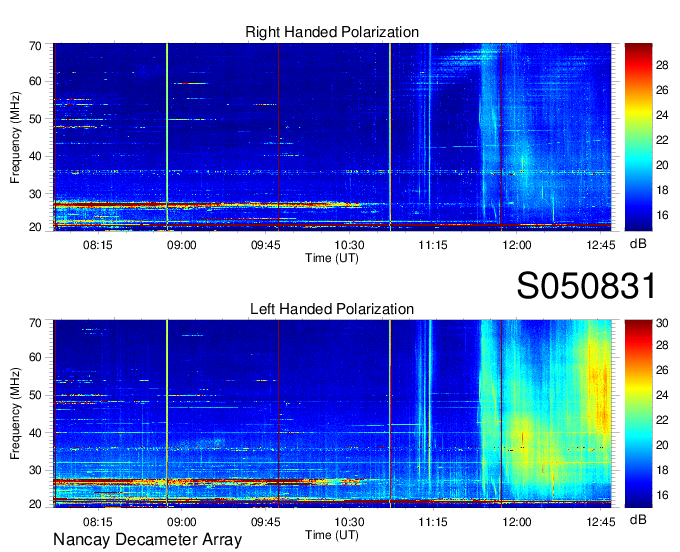Click the 12:45 tick label on bottom plot

click(601, 522)
